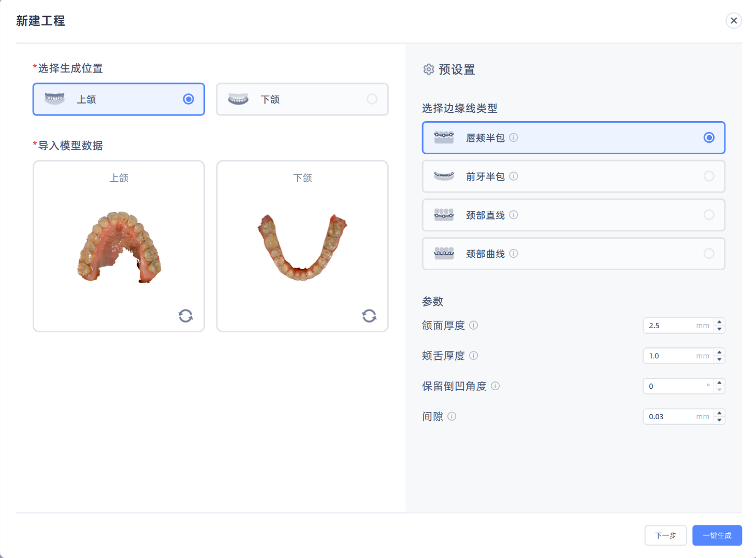This screenshot has height=558, width=756.
Task: Choose 颈部直线 margin line type
Action: (574, 215)
